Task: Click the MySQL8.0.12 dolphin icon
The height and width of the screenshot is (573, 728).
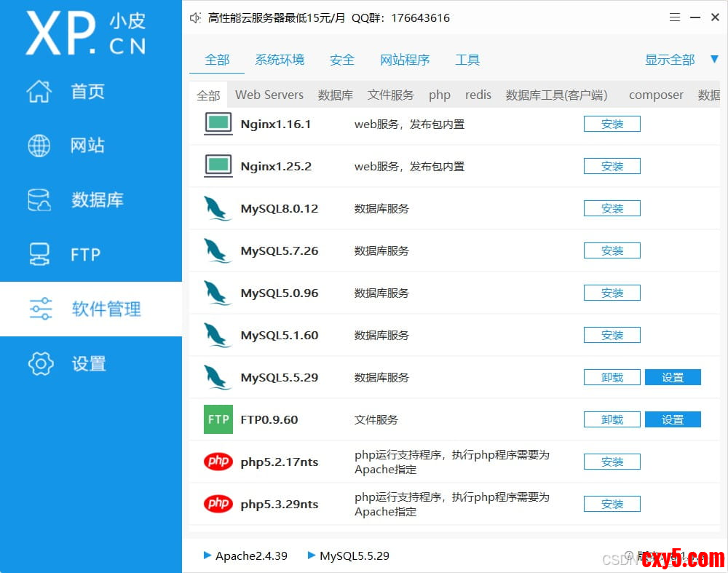Action: pyautogui.click(x=218, y=209)
